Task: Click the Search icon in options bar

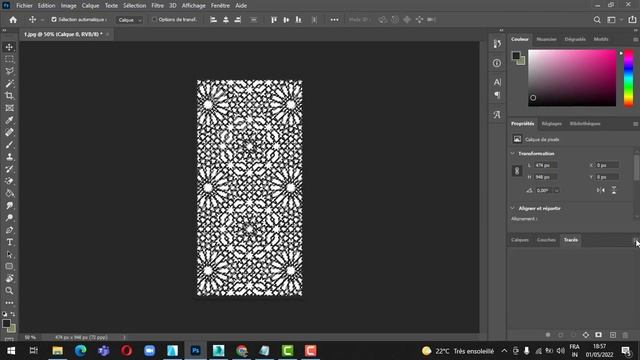Action: [597, 20]
